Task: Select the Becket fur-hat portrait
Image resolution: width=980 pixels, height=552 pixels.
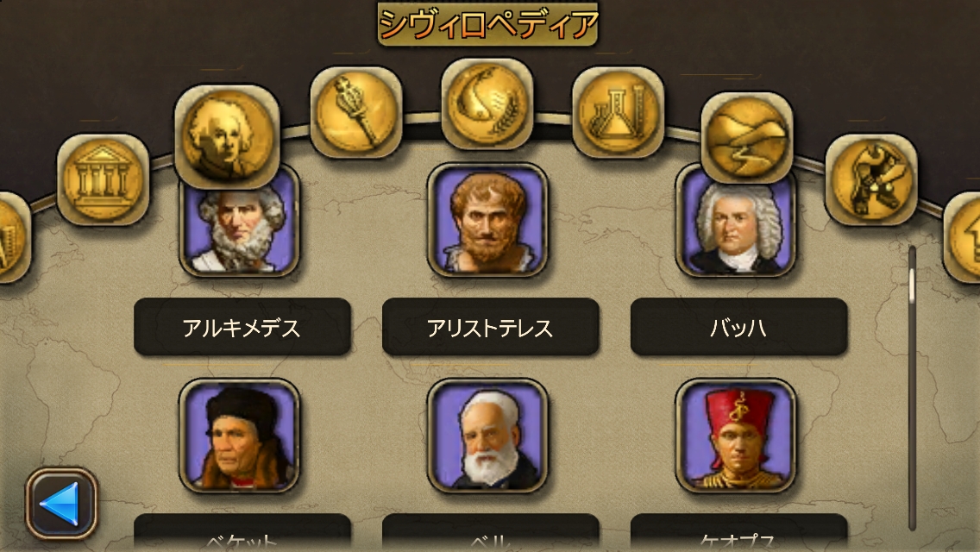Action: click(239, 436)
